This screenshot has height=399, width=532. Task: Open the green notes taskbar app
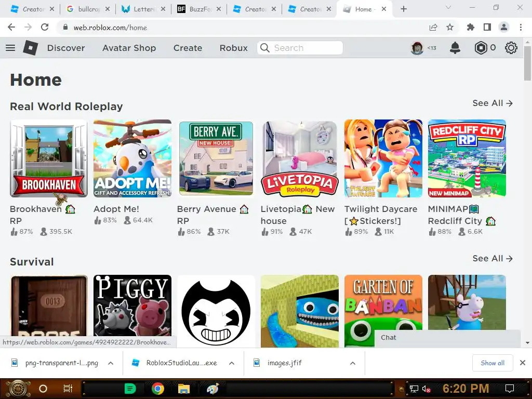[x=130, y=389]
